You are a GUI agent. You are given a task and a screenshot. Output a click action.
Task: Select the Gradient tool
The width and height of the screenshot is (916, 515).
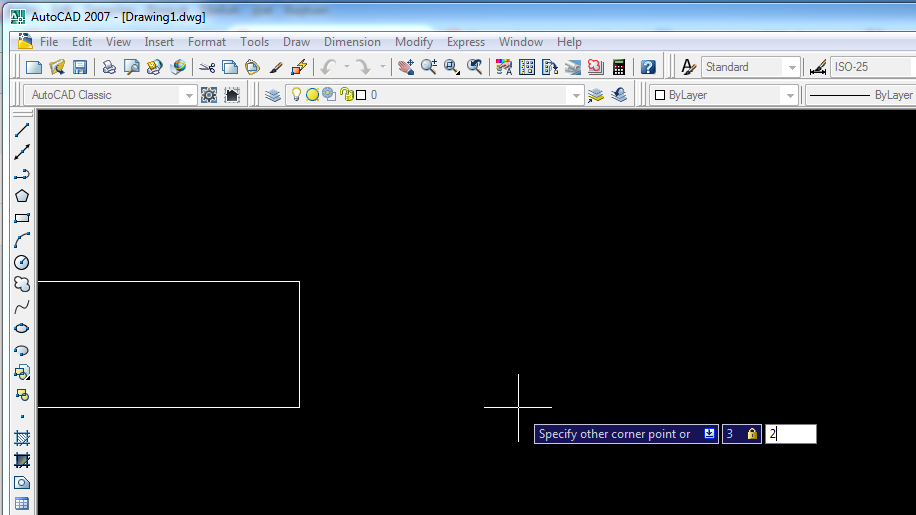(22, 461)
